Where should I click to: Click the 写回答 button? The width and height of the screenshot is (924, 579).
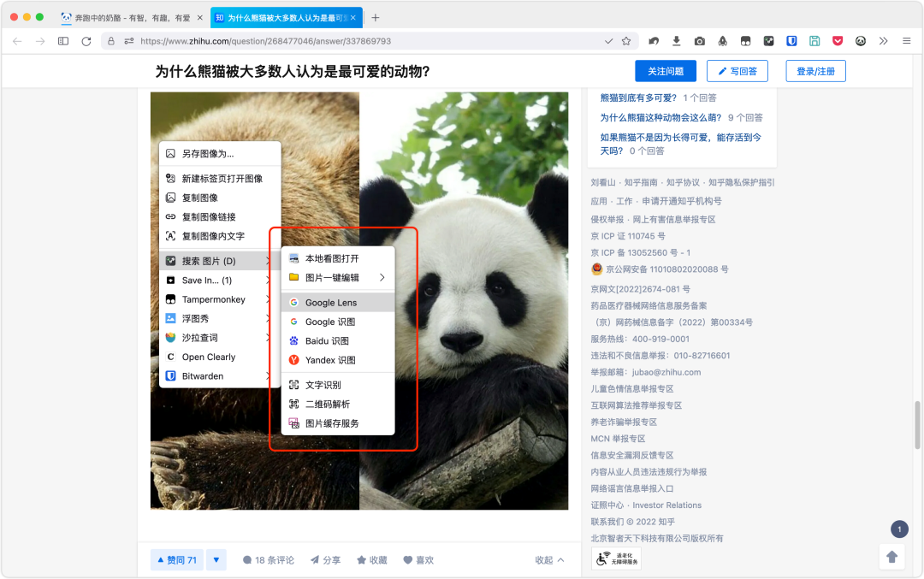point(737,71)
